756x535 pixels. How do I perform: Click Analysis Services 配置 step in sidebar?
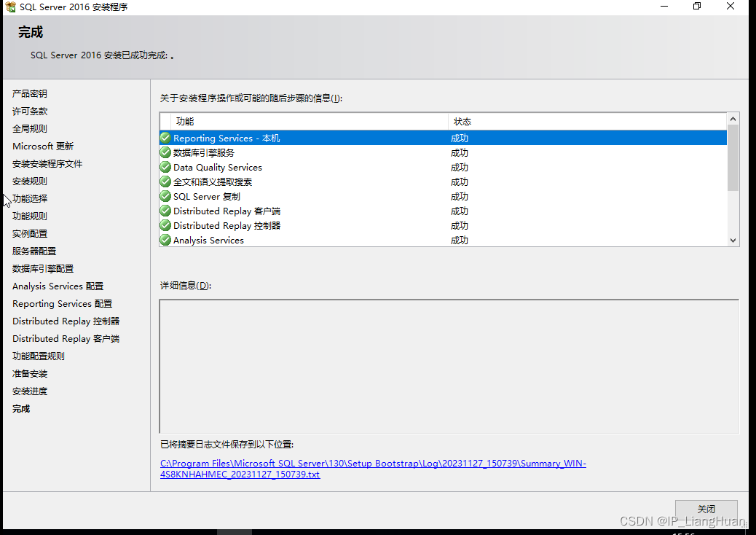tap(58, 286)
